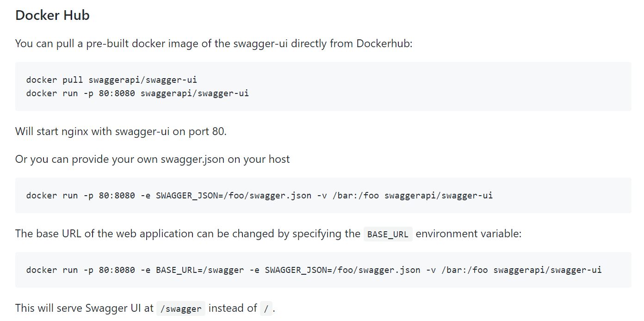The image size is (644, 321).
Task: Click the / inline code snippet
Action: (x=266, y=308)
